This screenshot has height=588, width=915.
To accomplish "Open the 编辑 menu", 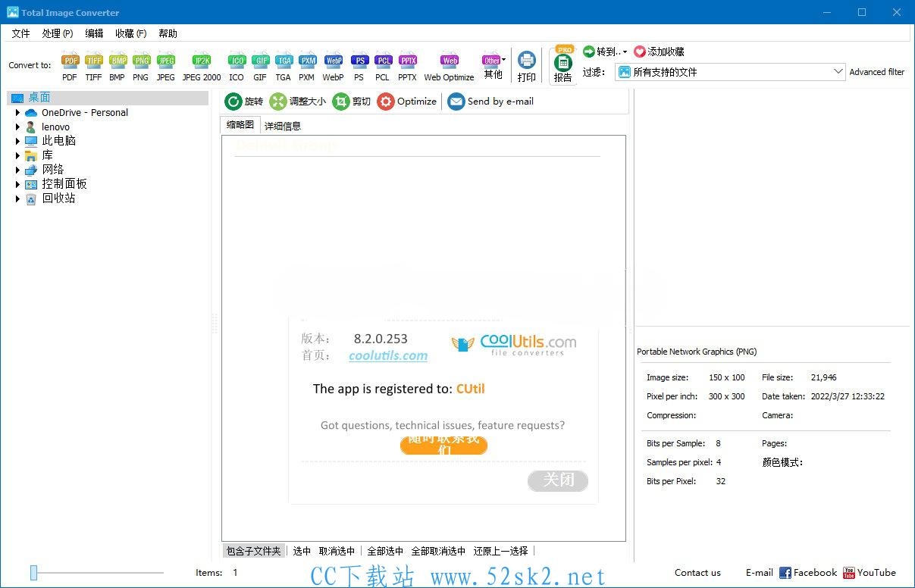I will click(x=94, y=33).
